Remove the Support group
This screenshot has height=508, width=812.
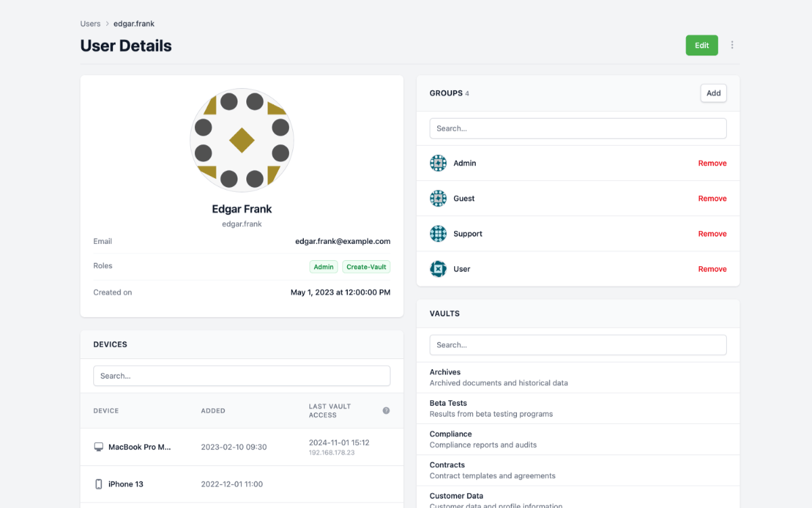click(712, 233)
